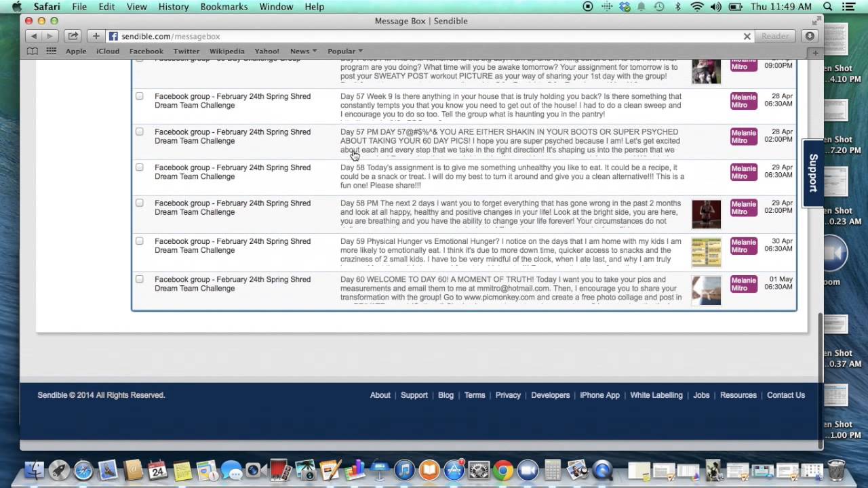The image size is (868, 488).
Task: Open the Window menu
Action: click(276, 7)
